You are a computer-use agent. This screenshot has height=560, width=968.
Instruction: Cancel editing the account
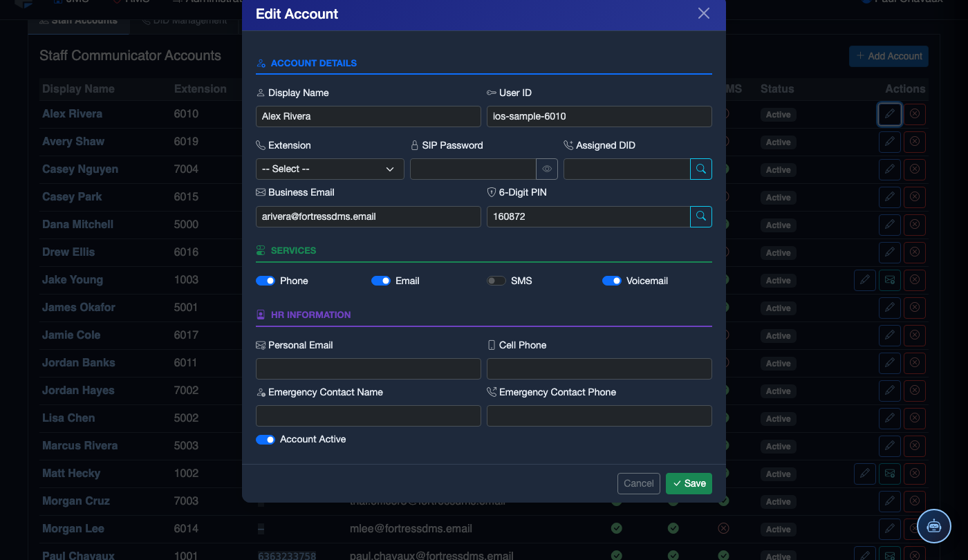[x=639, y=483]
